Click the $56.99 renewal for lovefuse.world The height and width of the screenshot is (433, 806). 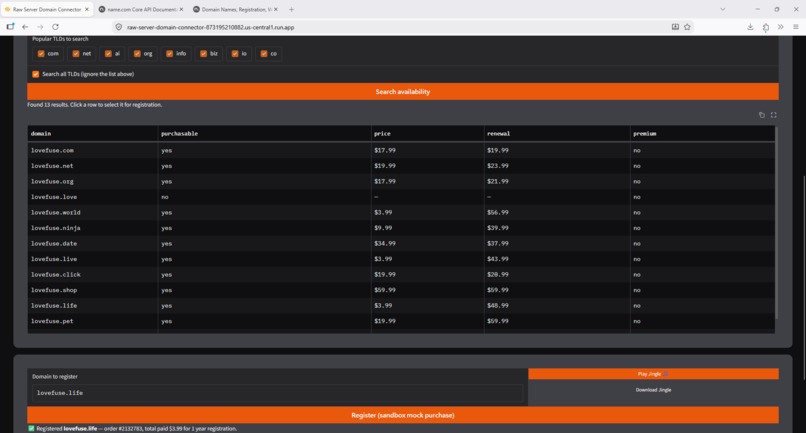coord(498,212)
